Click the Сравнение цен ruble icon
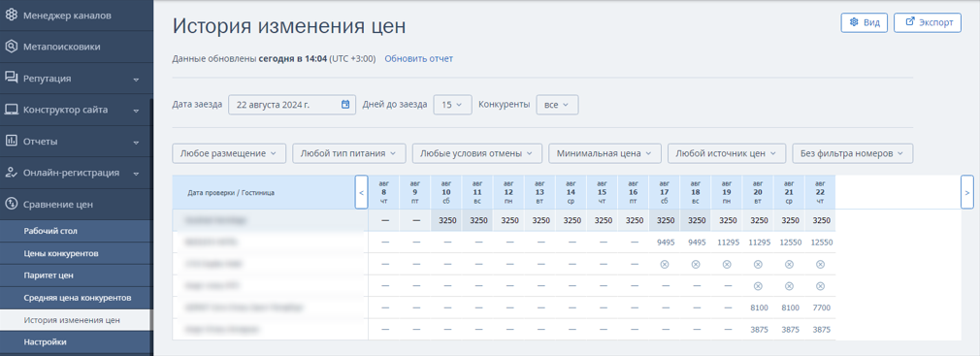Viewport: 980px width, 356px height. (12, 205)
